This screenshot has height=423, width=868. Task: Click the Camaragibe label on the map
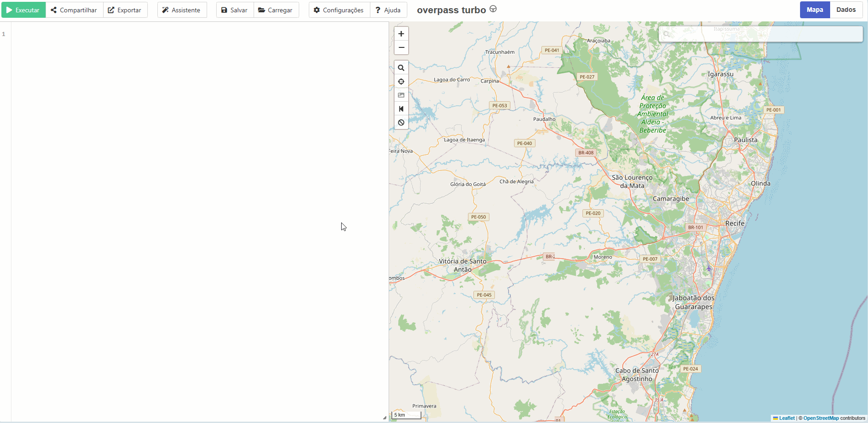coord(671,199)
